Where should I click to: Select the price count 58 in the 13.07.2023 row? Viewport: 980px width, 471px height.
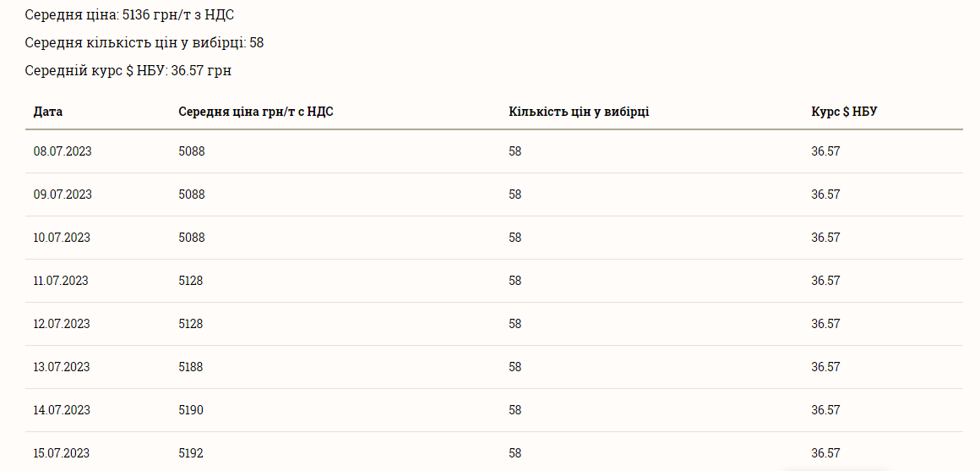pos(515,367)
